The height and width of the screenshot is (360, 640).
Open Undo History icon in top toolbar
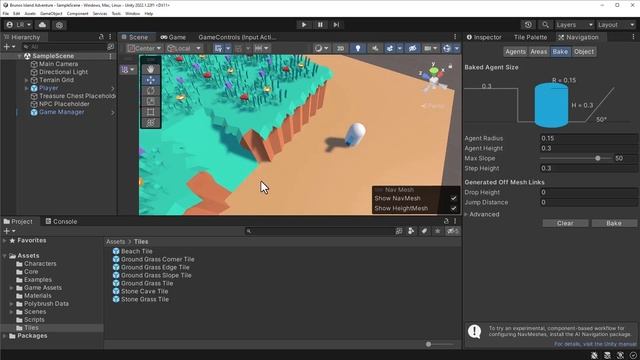coord(528,25)
